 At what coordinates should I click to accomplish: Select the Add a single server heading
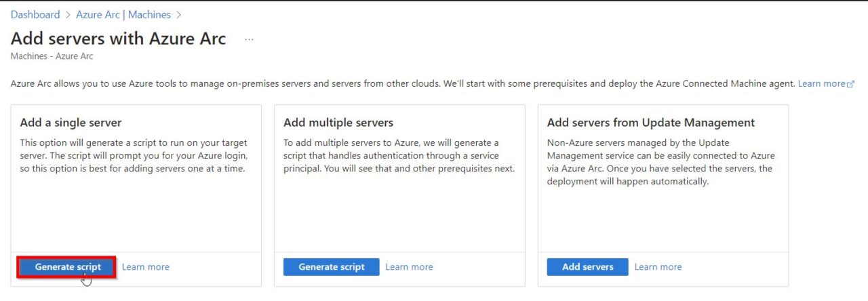71,123
